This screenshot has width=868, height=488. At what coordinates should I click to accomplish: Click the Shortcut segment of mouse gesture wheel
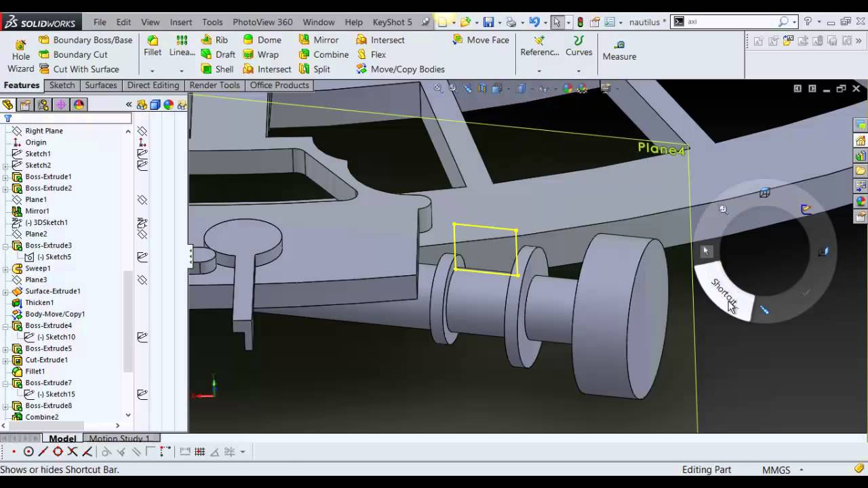(724, 293)
